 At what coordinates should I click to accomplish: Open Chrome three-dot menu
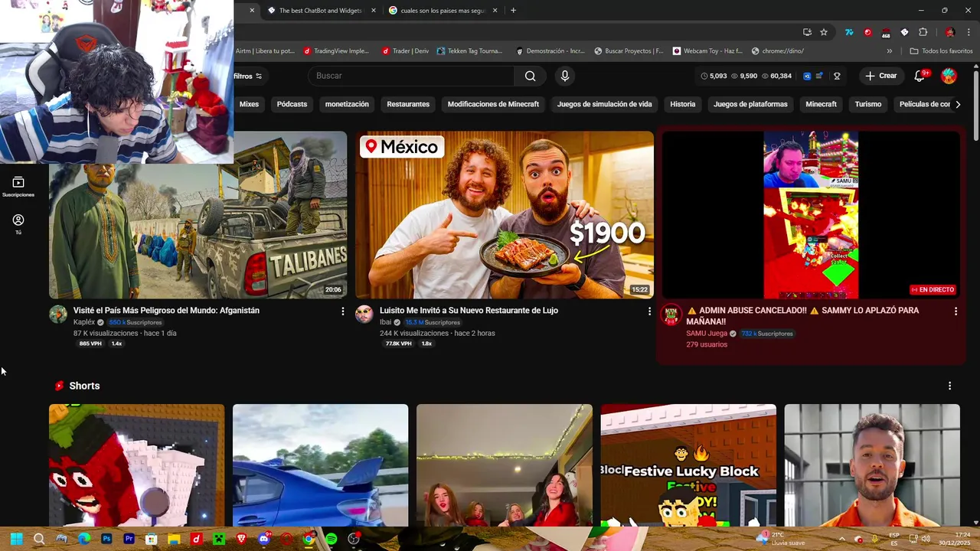969,32
